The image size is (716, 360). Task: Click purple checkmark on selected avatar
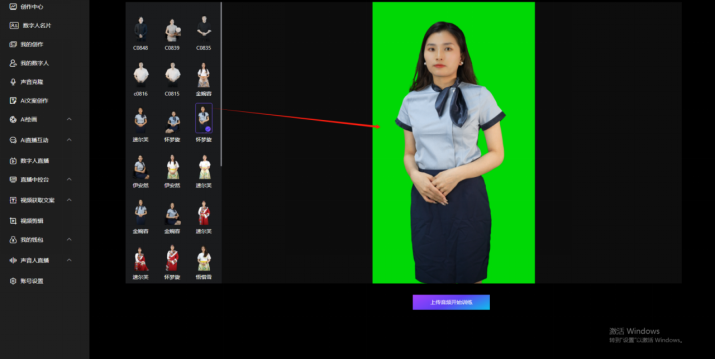click(208, 129)
